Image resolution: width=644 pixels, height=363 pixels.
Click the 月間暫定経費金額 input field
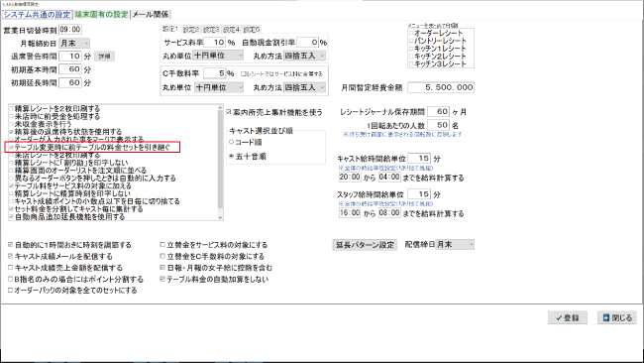(x=441, y=87)
